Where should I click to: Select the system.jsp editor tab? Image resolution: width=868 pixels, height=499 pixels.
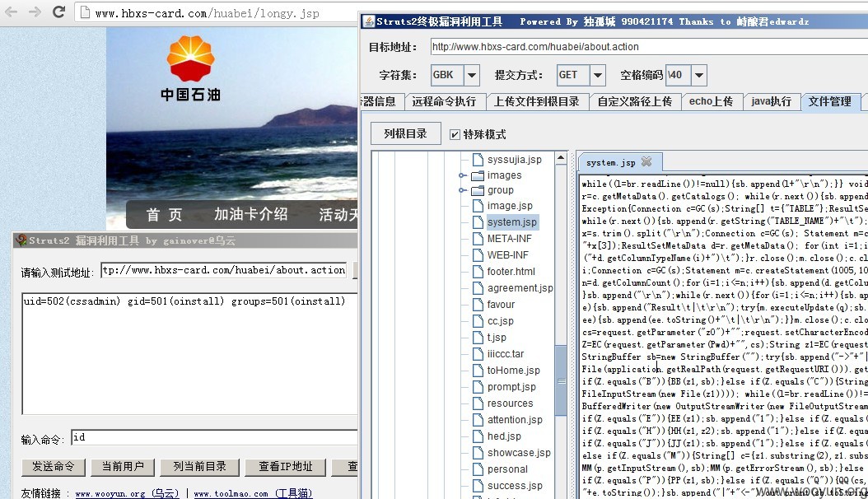pyautogui.click(x=610, y=163)
